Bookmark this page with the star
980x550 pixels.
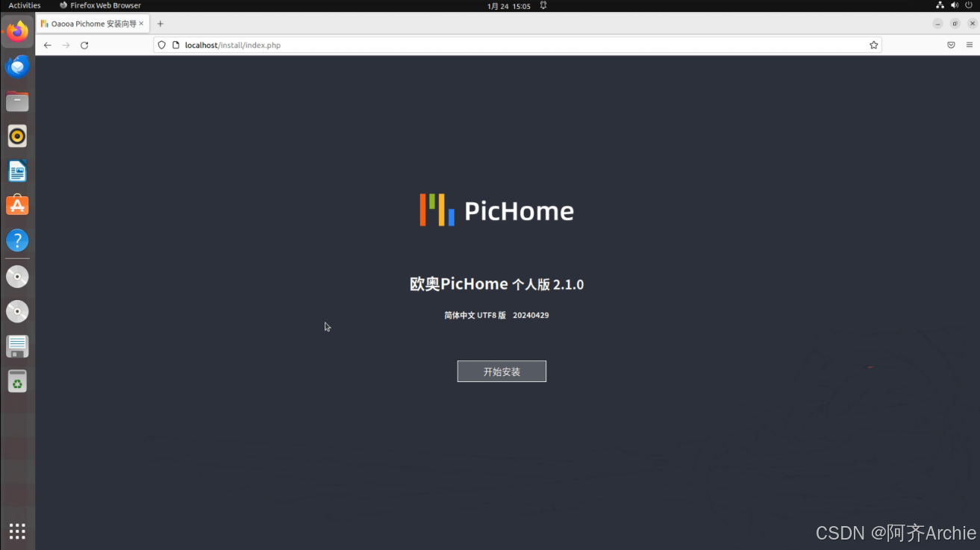pos(873,45)
